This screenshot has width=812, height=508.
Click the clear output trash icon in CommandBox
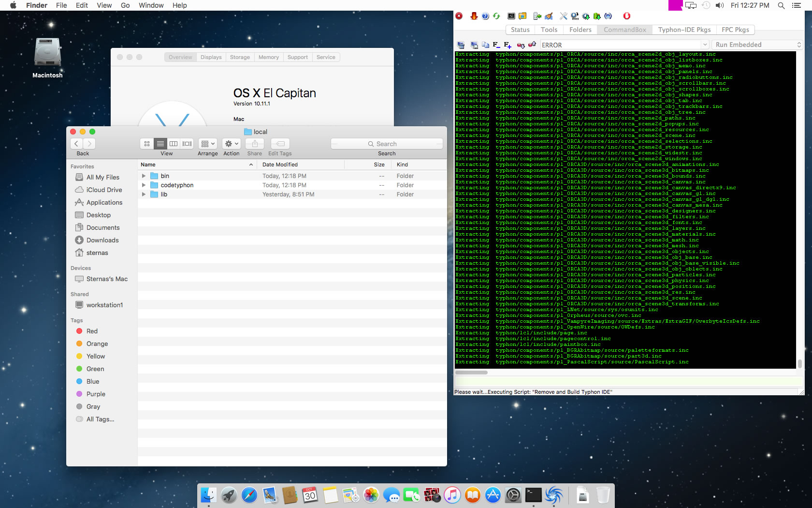pos(461,45)
